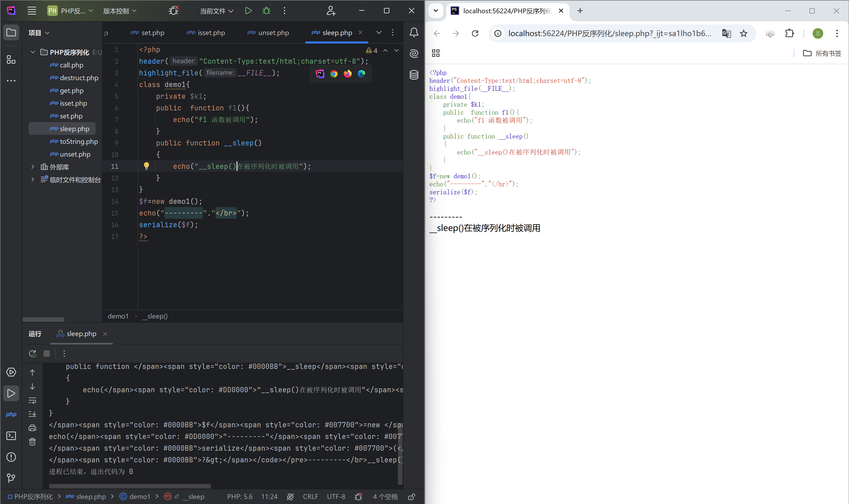Go to next highlighted error arrow
849x504 pixels.
pyautogui.click(x=396, y=50)
